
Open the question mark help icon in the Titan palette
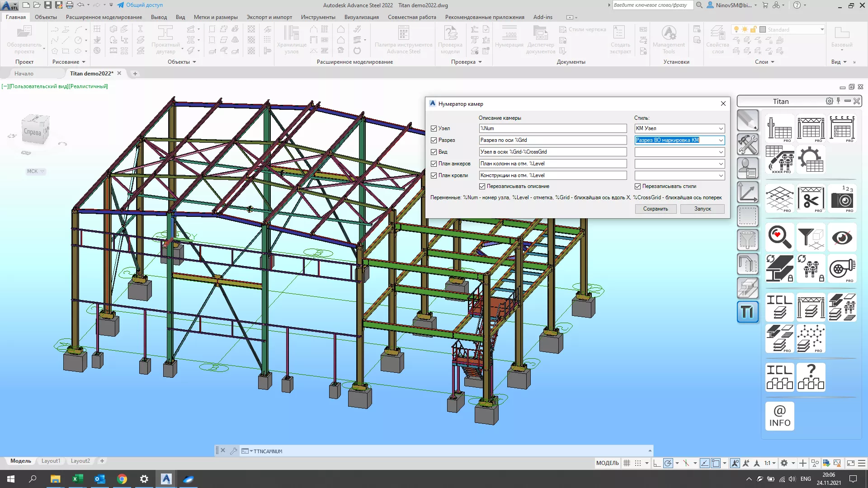(811, 377)
